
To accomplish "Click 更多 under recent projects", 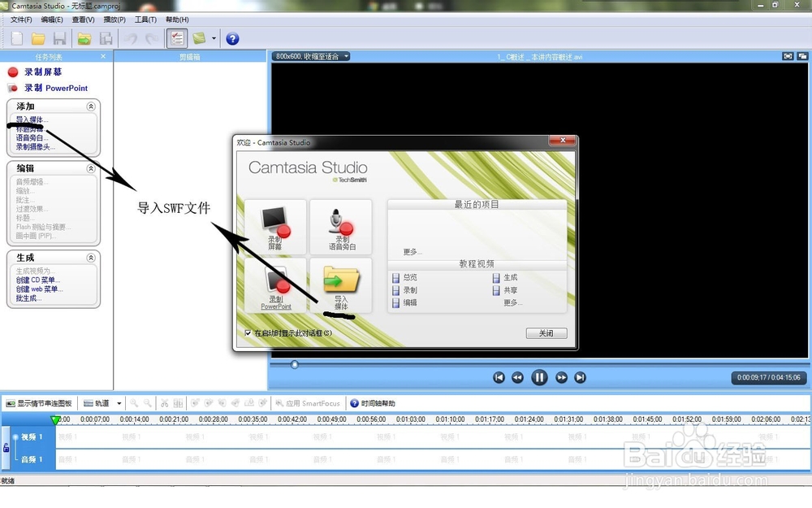I will coord(412,252).
